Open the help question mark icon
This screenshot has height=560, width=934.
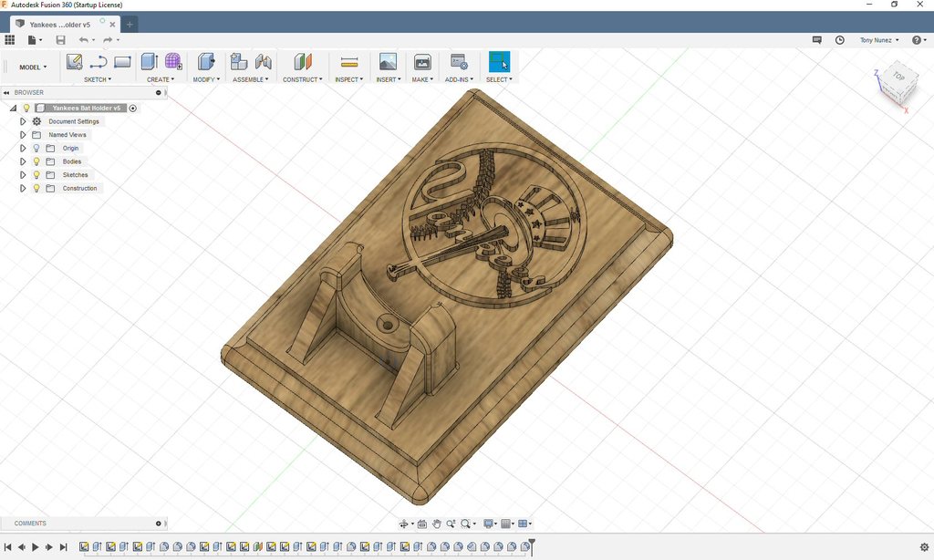(x=917, y=40)
